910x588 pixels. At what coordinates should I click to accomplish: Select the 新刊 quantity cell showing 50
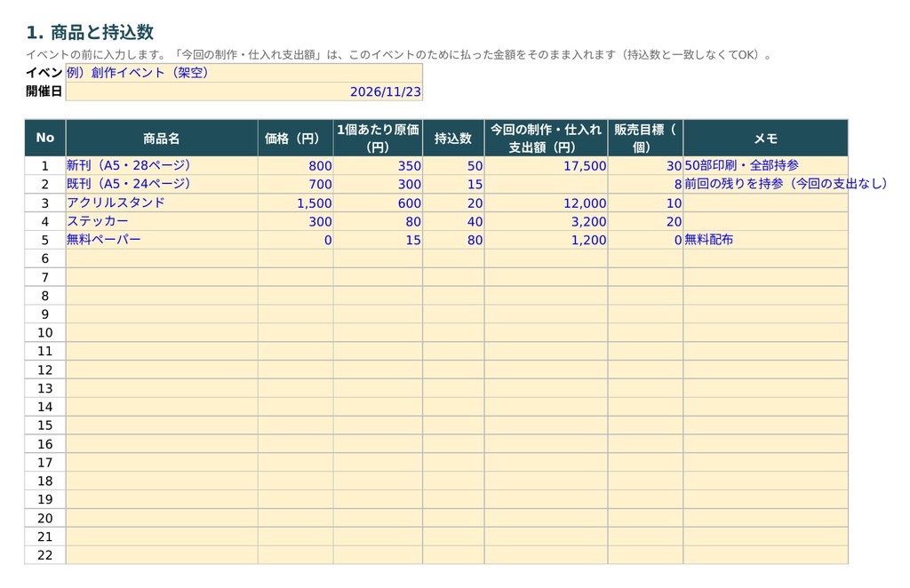[453, 166]
